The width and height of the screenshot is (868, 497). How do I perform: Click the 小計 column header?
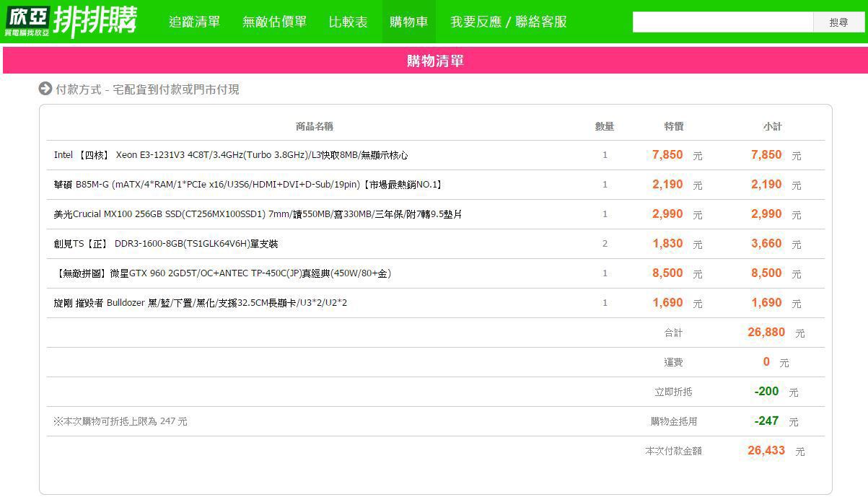[773, 126]
